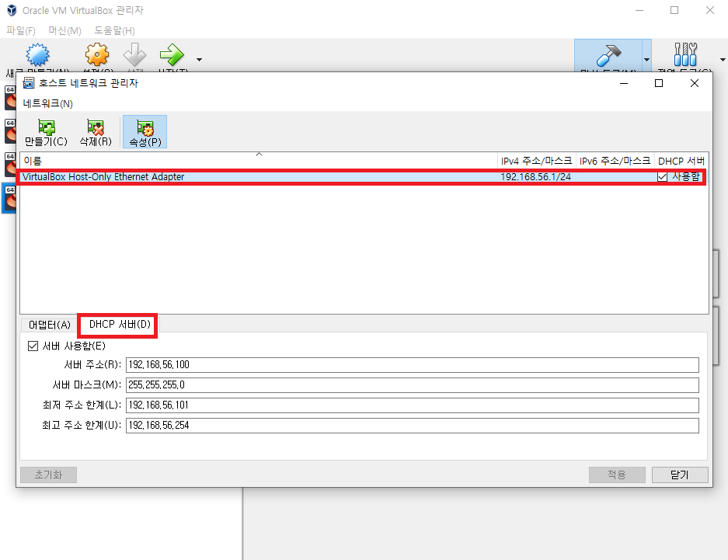The width and height of the screenshot is (728, 560).
Task: Click Machine Tools hammer icon
Action: point(608,55)
